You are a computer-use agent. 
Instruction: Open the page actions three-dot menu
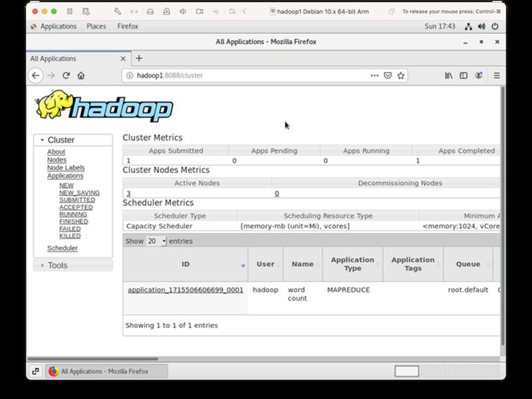coord(374,75)
